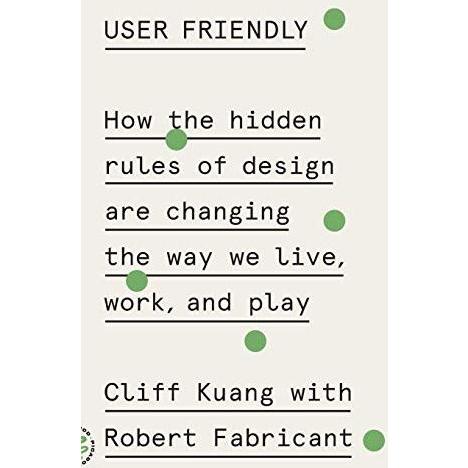Click the USER FRIENDLY title text
This screenshot has height=468, width=468.
tap(206, 30)
